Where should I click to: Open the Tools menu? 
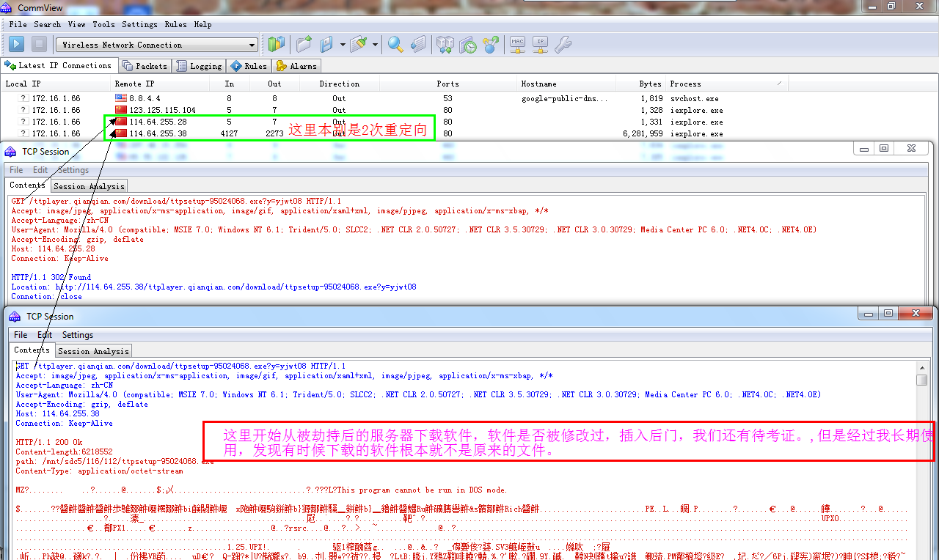coord(103,24)
